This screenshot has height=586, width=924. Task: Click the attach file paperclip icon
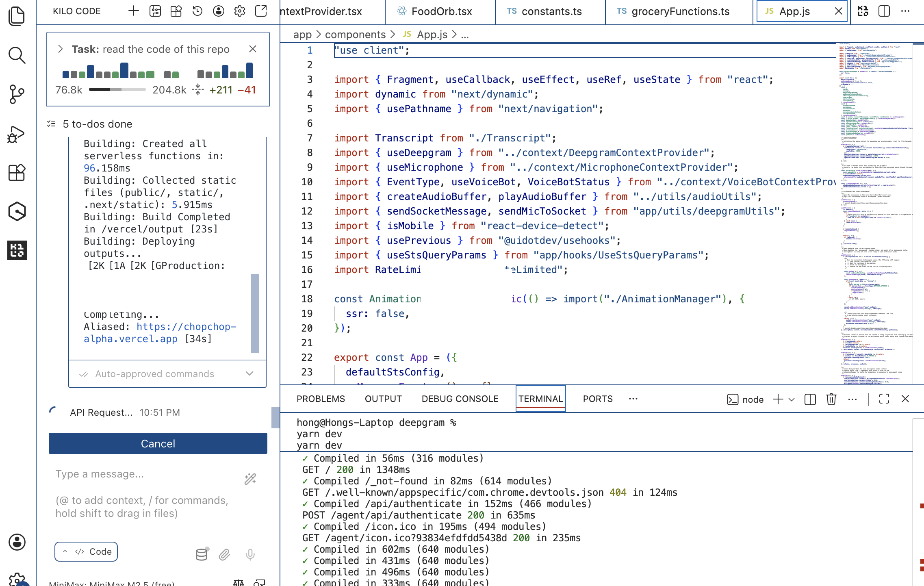click(x=225, y=554)
